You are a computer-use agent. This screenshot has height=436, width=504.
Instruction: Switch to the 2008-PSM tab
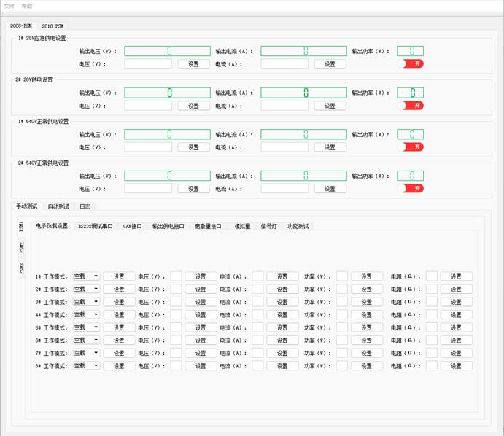coord(21,26)
